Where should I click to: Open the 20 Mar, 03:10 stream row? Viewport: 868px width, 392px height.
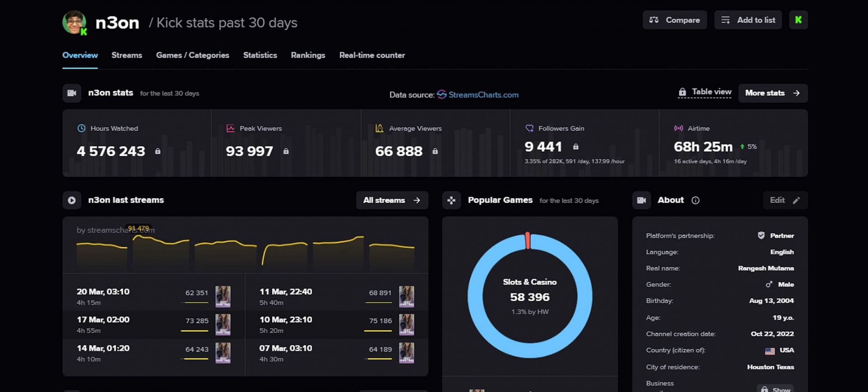pos(154,297)
